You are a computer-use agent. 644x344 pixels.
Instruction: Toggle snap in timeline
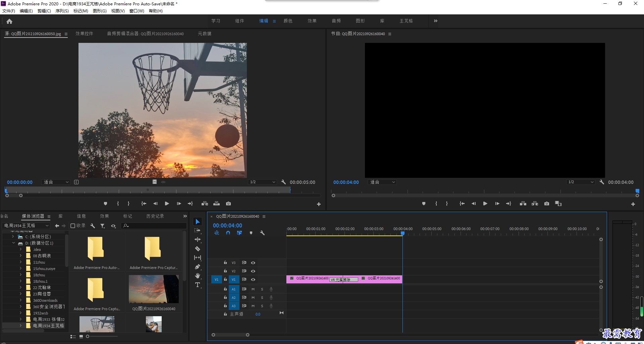pyautogui.click(x=228, y=233)
